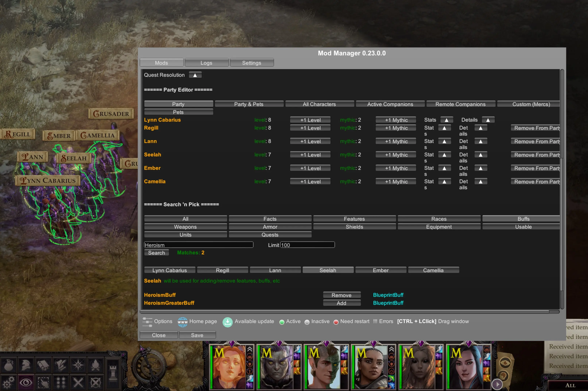
Task: Open the spellbook icon
Action: tap(43, 365)
